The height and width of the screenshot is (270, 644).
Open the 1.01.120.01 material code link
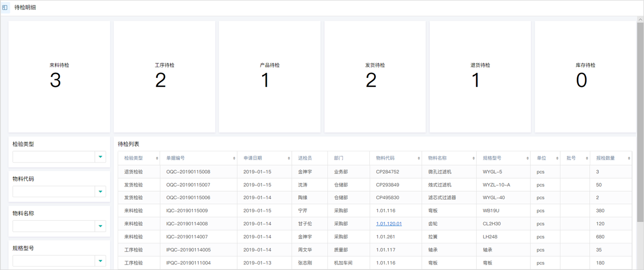pyautogui.click(x=389, y=224)
